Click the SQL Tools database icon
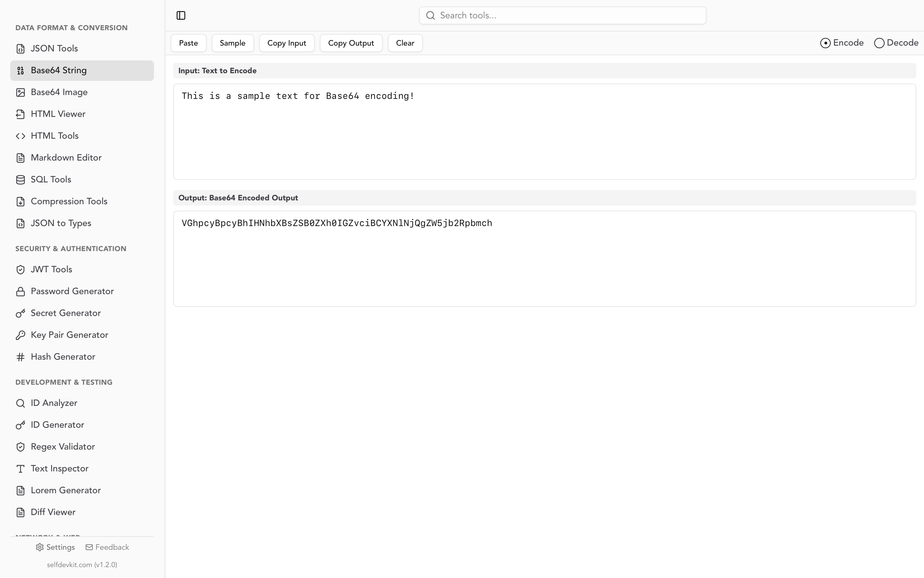This screenshot has height=578, width=924. pyautogui.click(x=21, y=180)
